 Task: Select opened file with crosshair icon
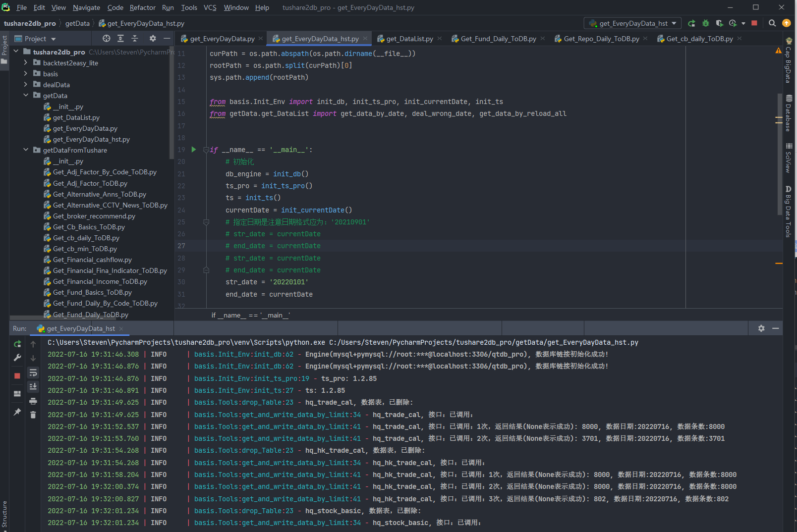point(106,39)
